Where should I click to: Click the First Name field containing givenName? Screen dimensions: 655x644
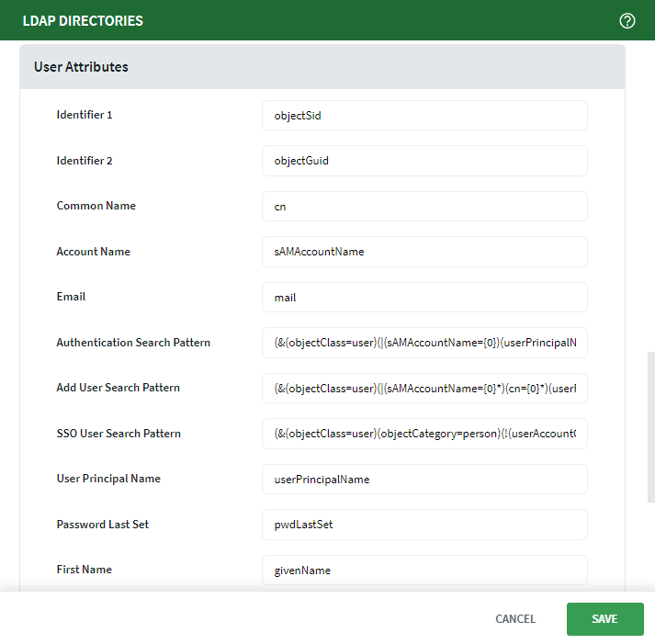[424, 571]
